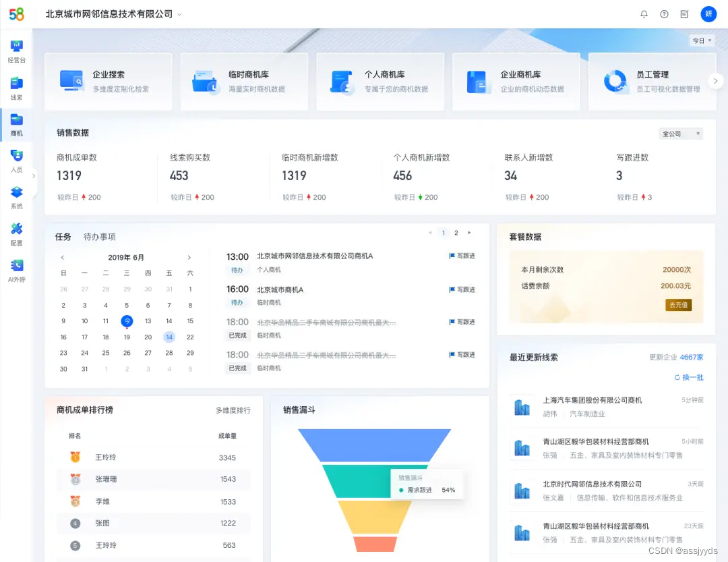
Task: Switch to the 任务 tab
Action: pos(63,237)
